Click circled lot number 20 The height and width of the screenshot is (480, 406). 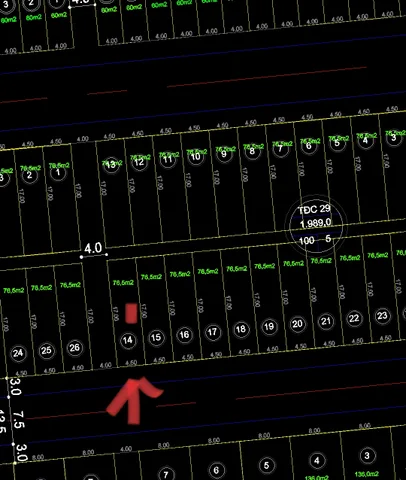click(x=297, y=324)
